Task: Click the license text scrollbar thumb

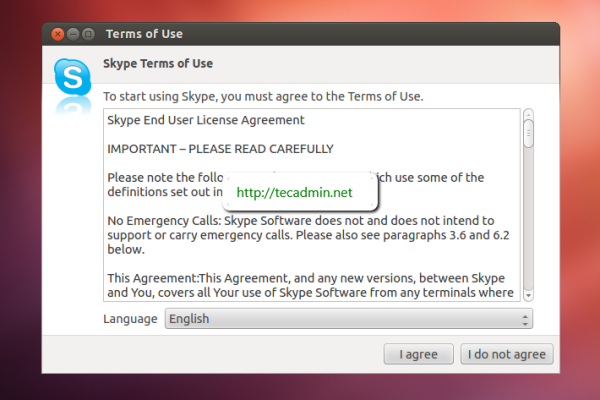Action: tap(528, 133)
